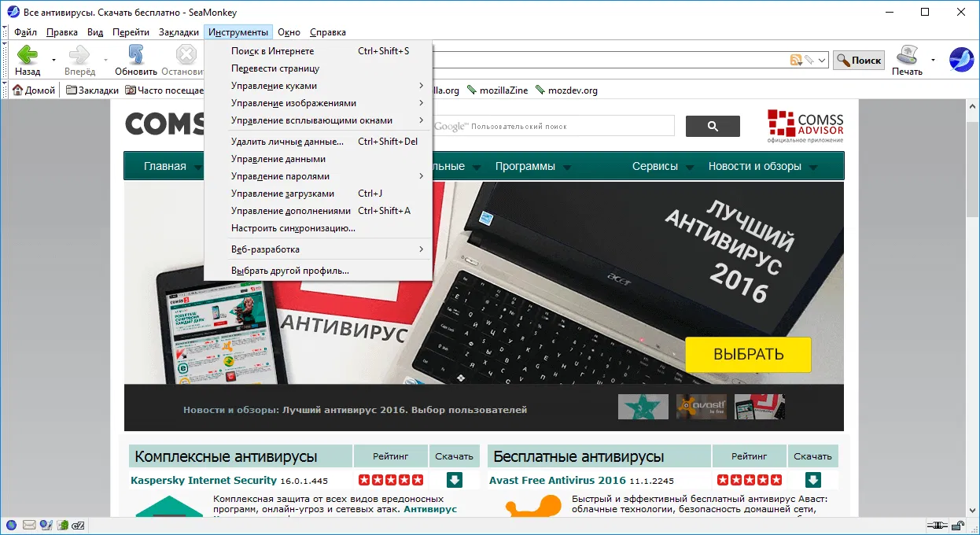
Task: Click the Print (Печать) printer icon
Action: 907,55
